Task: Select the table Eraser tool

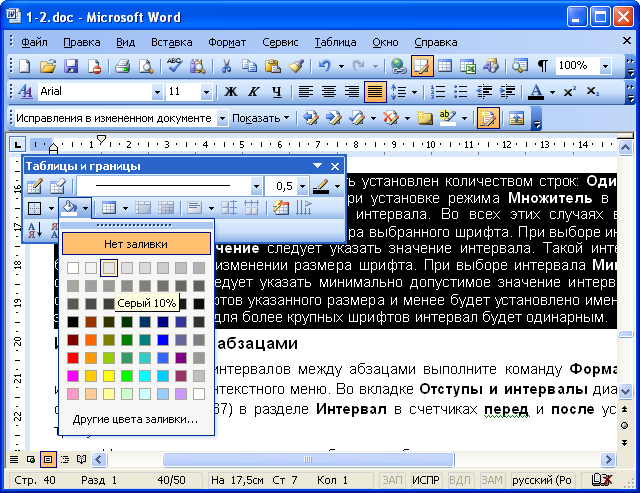Action: pyautogui.click(x=58, y=187)
